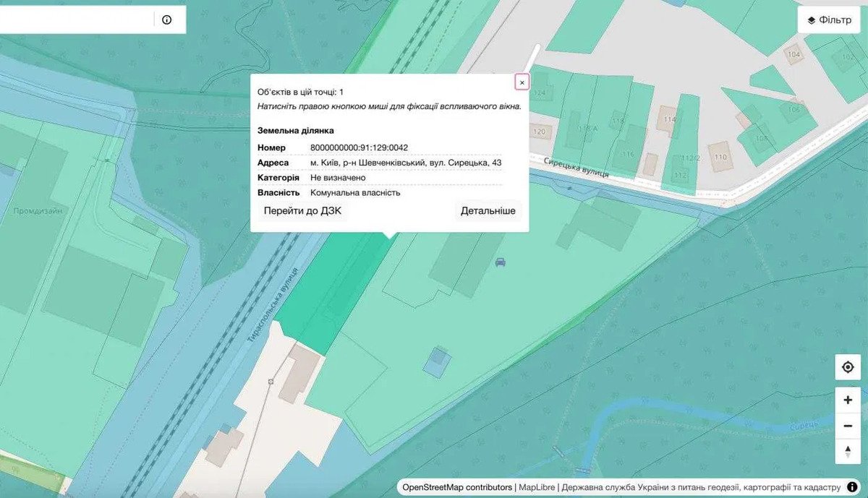Zoom in with the plus button

pos(848,400)
